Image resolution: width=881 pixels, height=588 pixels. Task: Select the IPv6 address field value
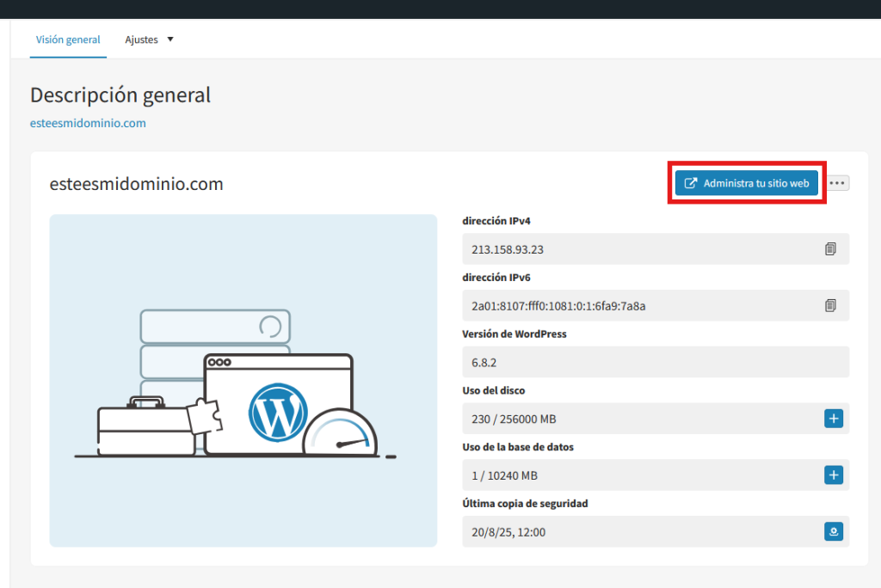point(655,305)
